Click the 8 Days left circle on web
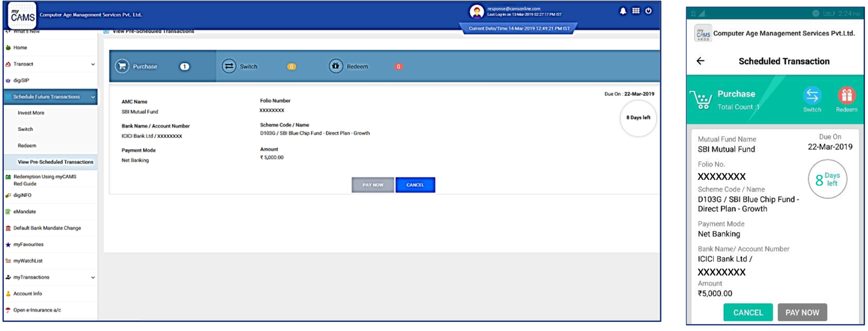868x331 pixels. [638, 118]
